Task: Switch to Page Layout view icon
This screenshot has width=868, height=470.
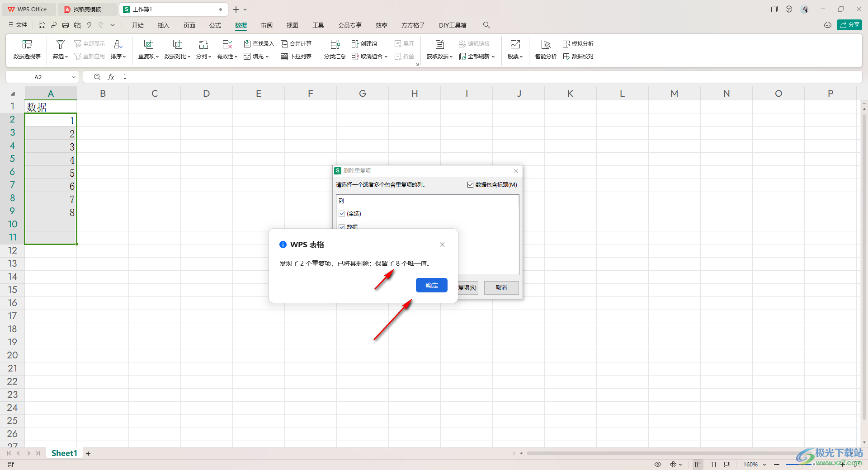Action: pyautogui.click(x=712, y=464)
